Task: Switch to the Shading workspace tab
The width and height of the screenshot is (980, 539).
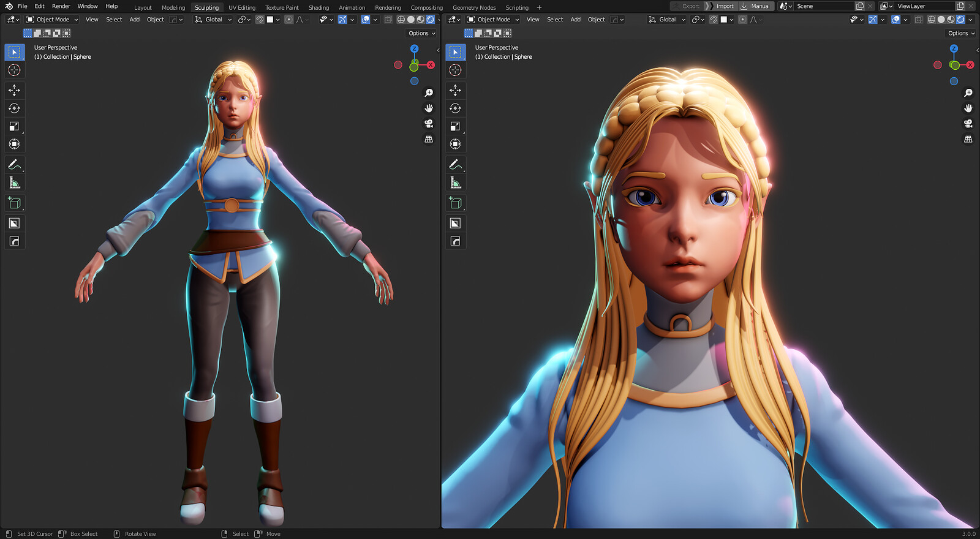Action: (318, 8)
